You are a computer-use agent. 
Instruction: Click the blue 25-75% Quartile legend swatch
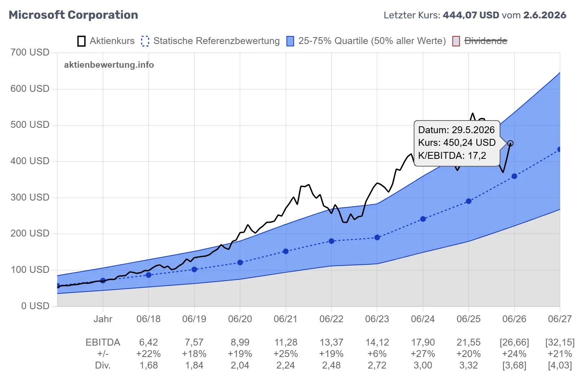coord(290,41)
